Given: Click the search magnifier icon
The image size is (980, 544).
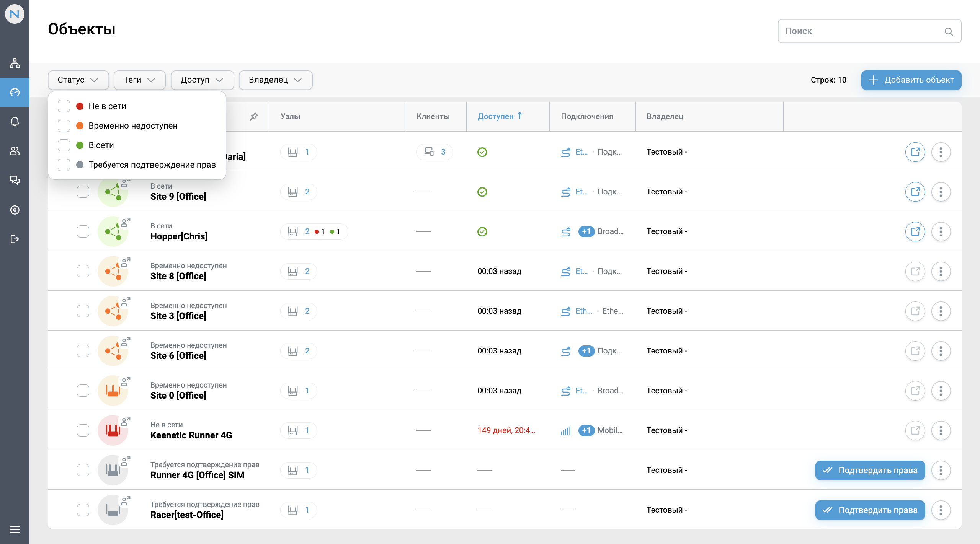Looking at the screenshot, I should [x=948, y=31].
